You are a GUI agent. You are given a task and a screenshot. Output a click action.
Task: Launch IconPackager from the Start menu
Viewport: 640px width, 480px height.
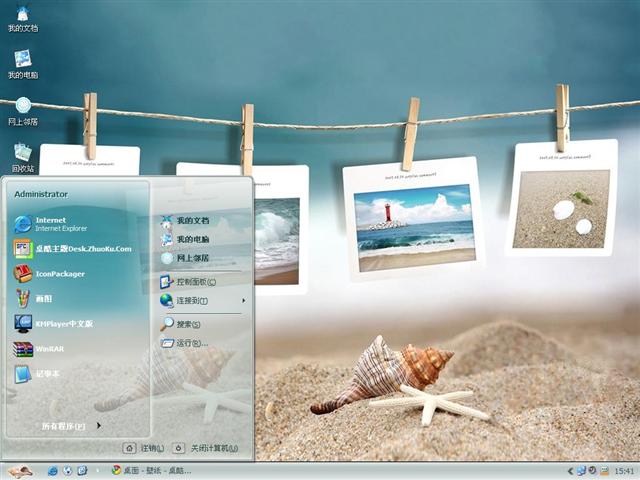[60, 273]
